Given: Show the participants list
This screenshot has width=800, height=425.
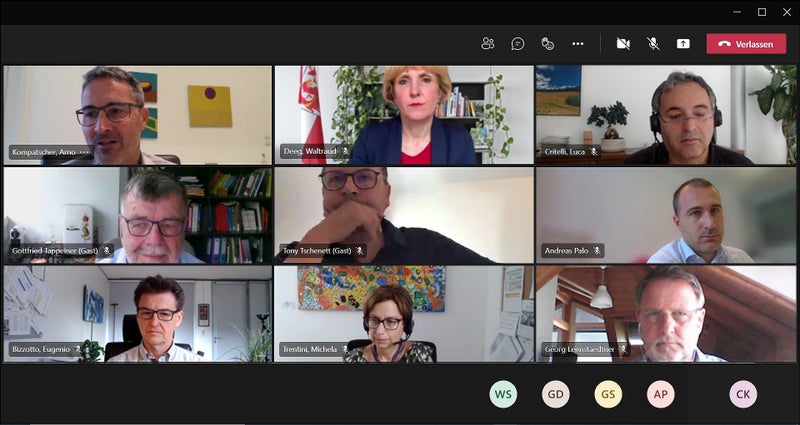Looking at the screenshot, I should [488, 44].
